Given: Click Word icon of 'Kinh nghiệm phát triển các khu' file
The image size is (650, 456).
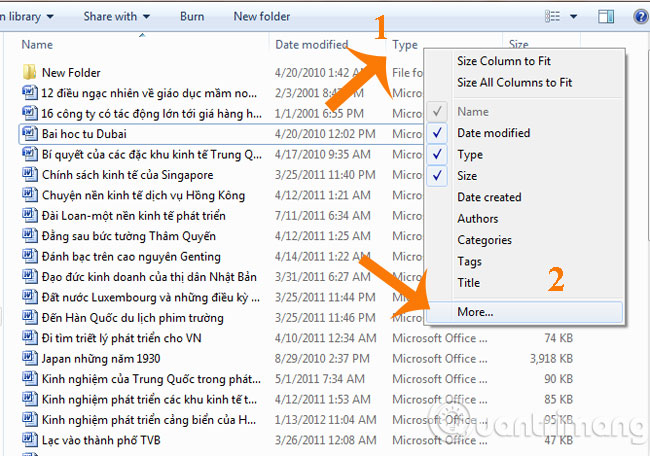Looking at the screenshot, I should 29,399.
